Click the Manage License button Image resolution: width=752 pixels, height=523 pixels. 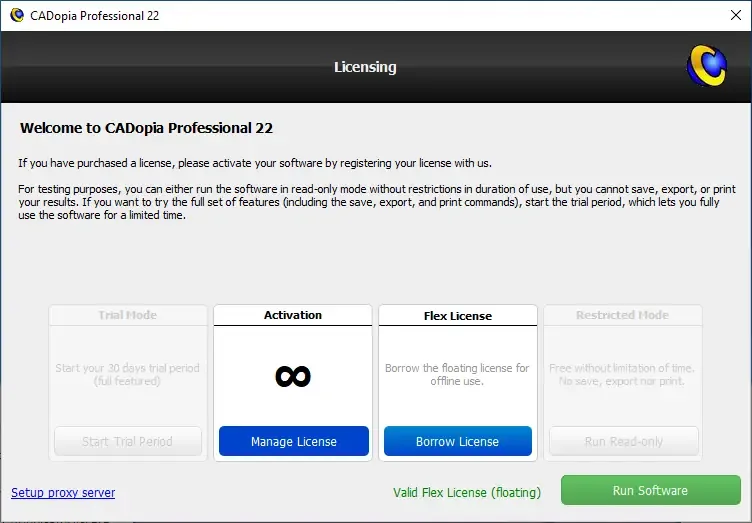coord(294,441)
